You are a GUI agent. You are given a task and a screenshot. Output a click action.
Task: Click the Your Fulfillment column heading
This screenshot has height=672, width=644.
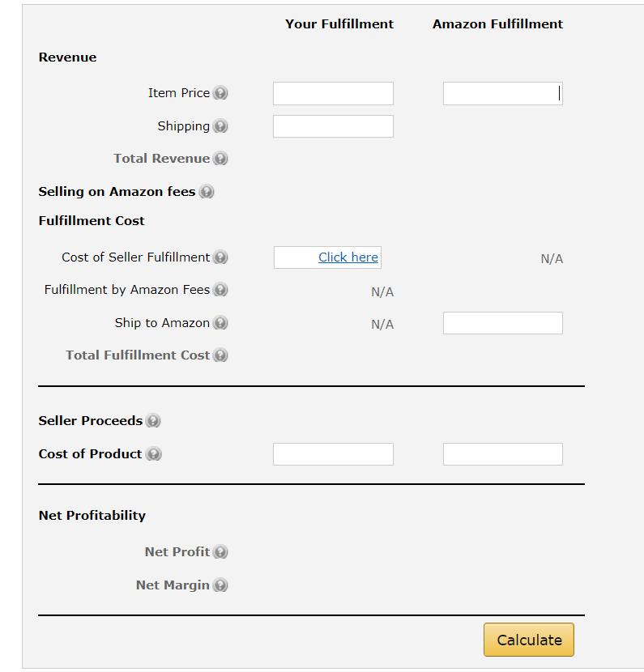pos(339,24)
